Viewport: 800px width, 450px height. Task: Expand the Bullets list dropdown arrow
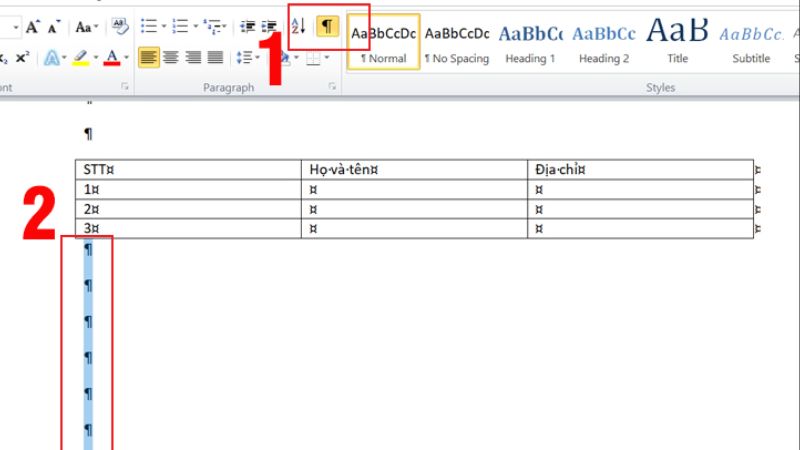tap(164, 26)
